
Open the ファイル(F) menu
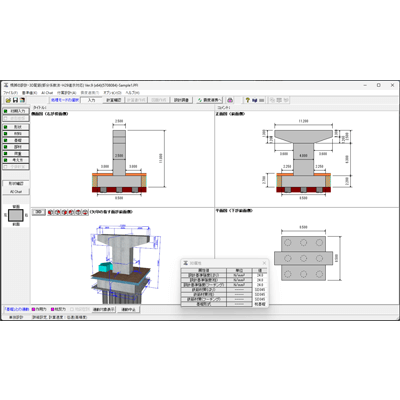click(11, 93)
